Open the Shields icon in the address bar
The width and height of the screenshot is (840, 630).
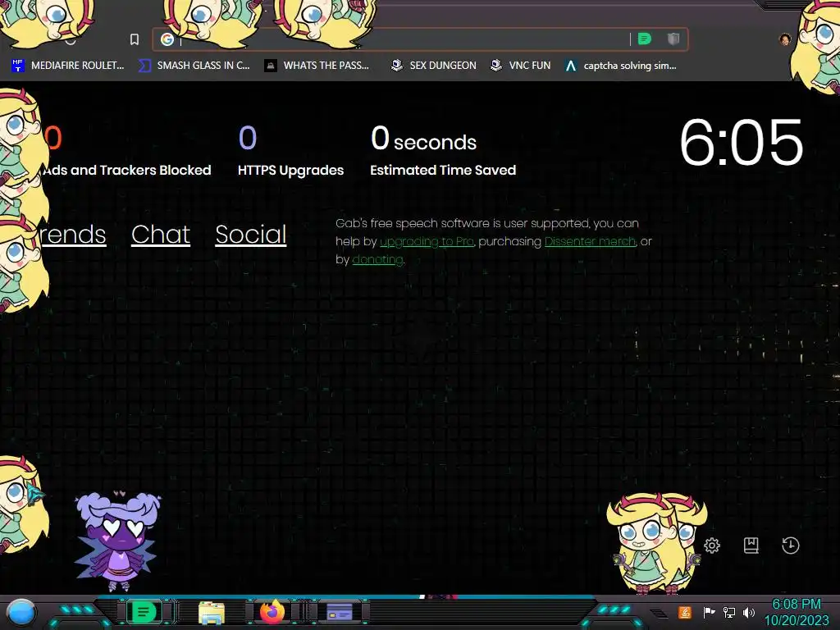[673, 39]
